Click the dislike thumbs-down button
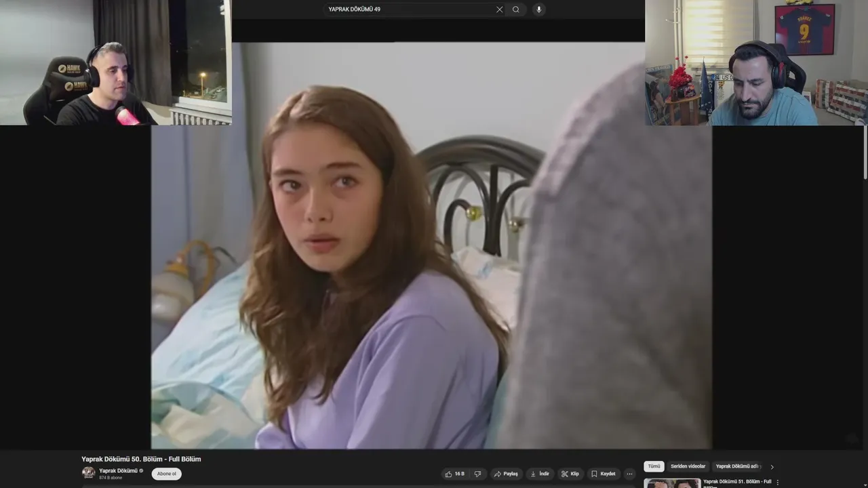Image resolution: width=868 pixels, height=488 pixels. pyautogui.click(x=477, y=474)
